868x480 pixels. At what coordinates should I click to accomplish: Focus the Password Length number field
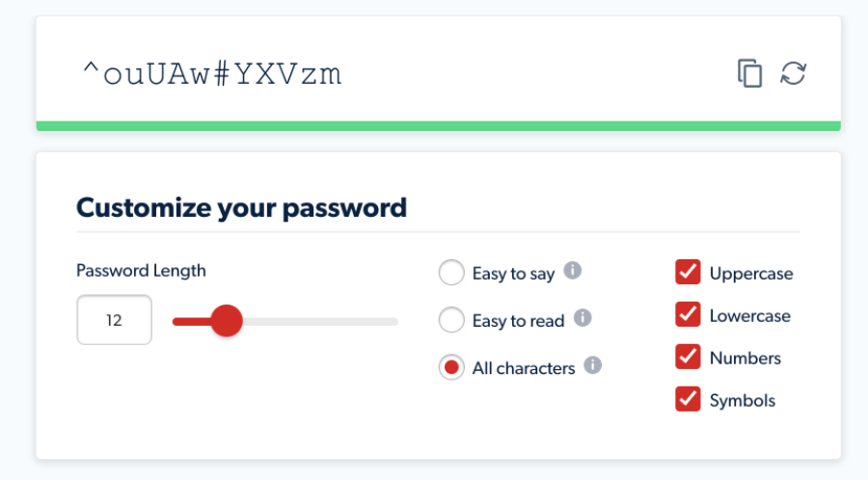point(114,320)
